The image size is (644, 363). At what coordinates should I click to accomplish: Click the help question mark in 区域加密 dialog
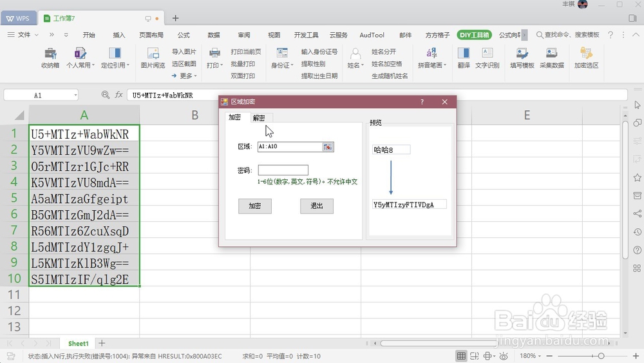pos(422,102)
